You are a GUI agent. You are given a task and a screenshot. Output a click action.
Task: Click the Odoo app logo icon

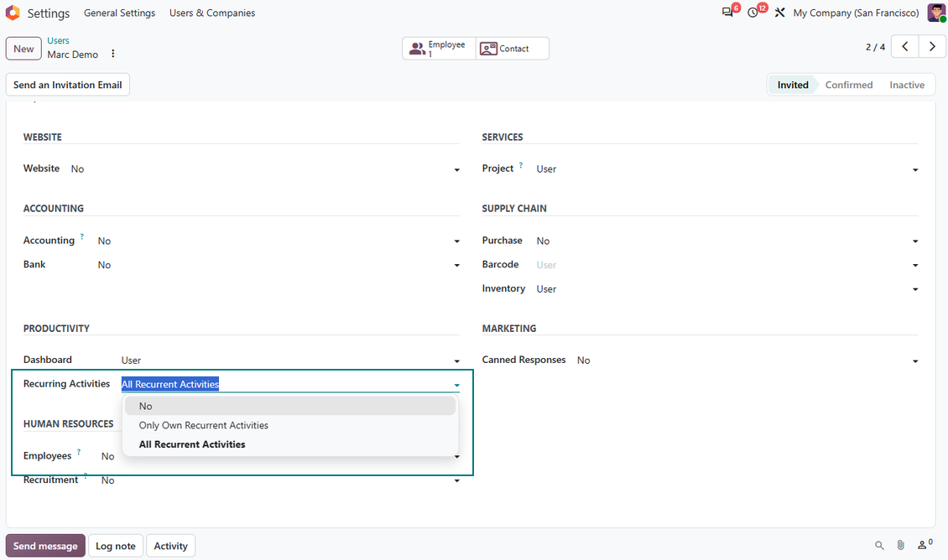[13, 13]
